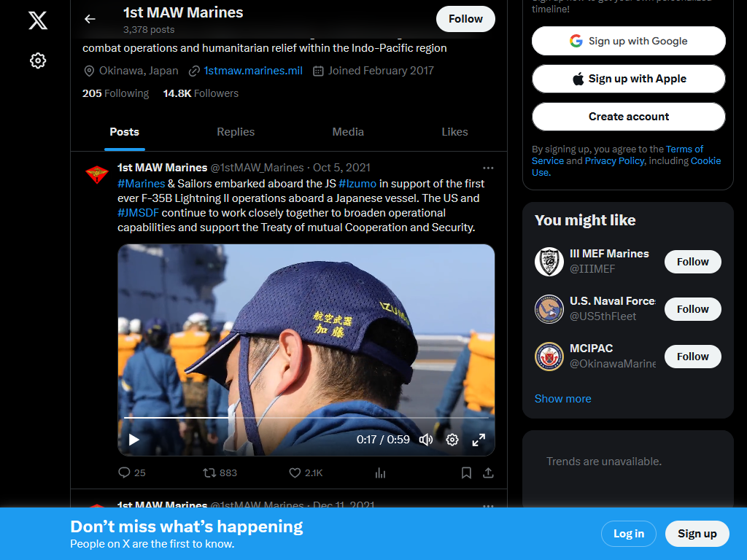Open video settings gear

pyautogui.click(x=452, y=440)
